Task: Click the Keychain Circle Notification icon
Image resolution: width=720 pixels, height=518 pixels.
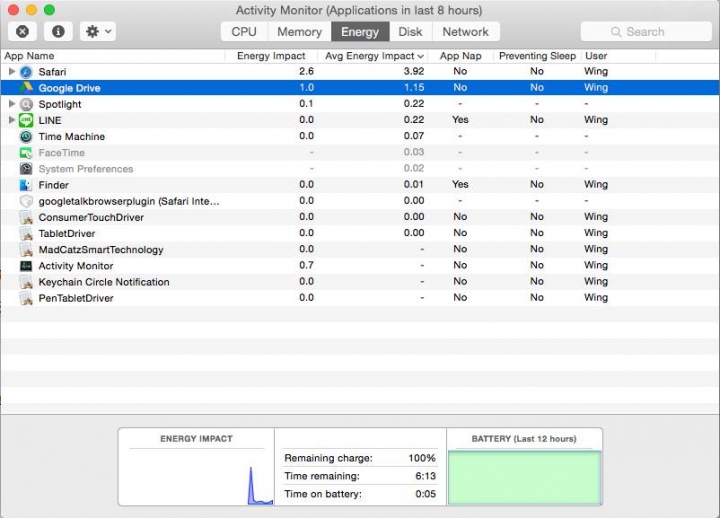Action: coord(26,282)
